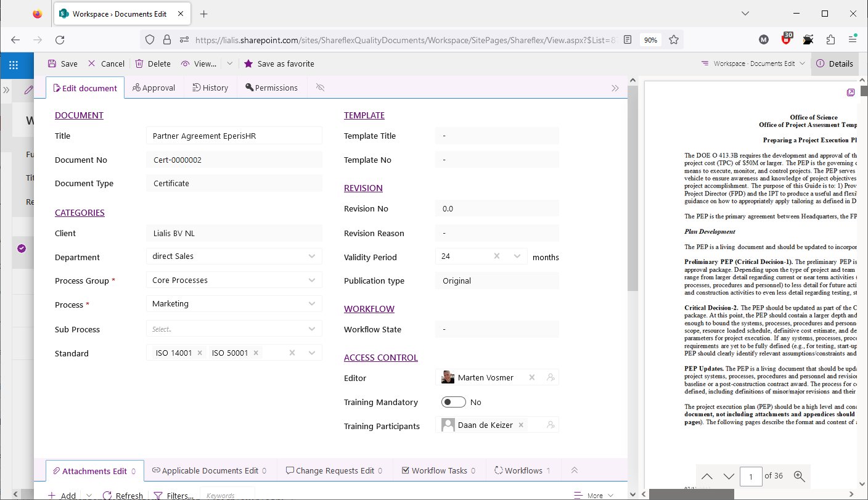The width and height of the screenshot is (868, 500).
Task: Go to previous PDF page arrow
Action: tap(707, 476)
